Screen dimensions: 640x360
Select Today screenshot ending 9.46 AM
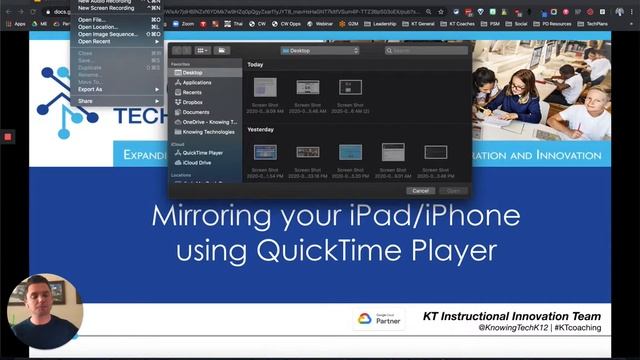pyautogui.click(x=308, y=95)
